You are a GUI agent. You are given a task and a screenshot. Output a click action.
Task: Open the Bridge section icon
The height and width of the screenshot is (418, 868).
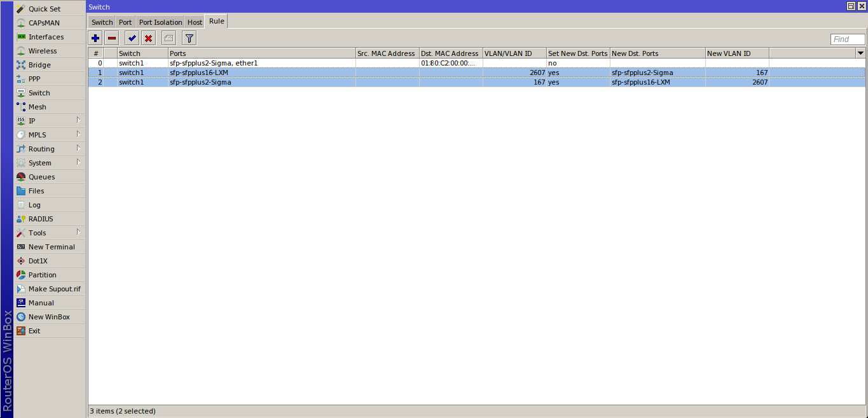point(21,65)
